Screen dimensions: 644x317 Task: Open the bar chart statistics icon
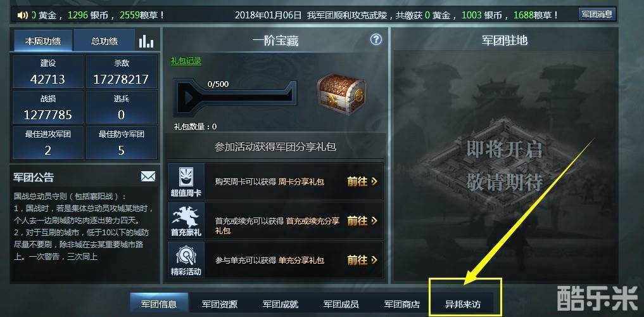click(146, 41)
